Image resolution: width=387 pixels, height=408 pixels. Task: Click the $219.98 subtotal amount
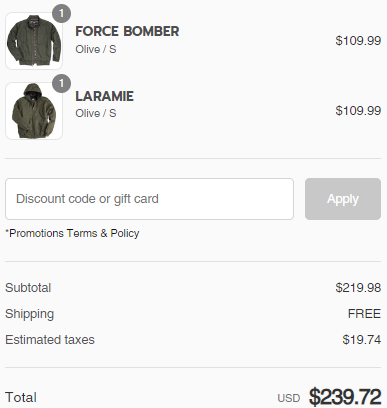(x=358, y=288)
